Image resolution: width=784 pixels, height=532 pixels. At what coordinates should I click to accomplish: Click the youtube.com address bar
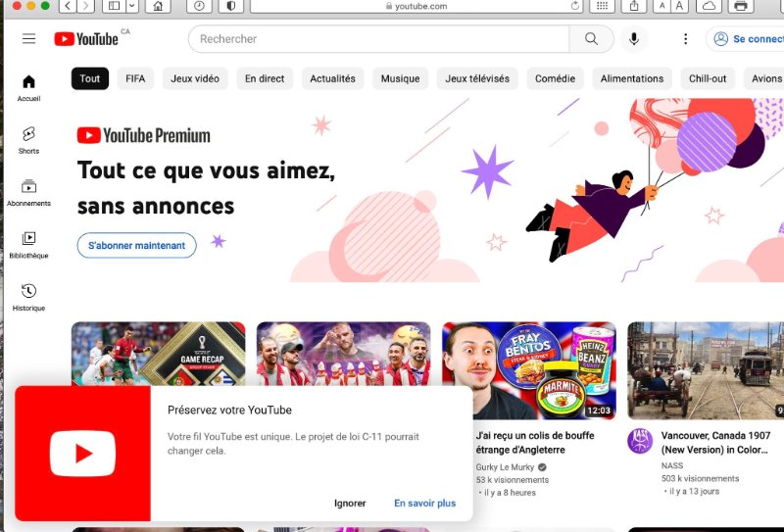pos(416,6)
